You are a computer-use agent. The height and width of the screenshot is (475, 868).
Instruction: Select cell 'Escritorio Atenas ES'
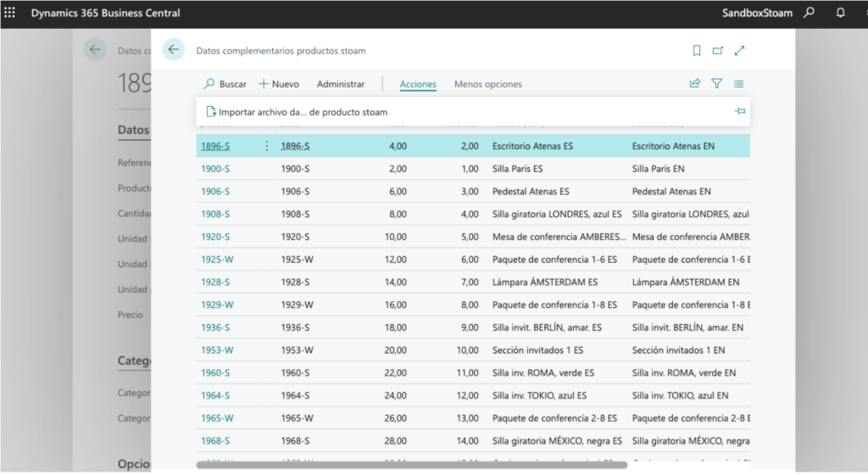pos(532,146)
